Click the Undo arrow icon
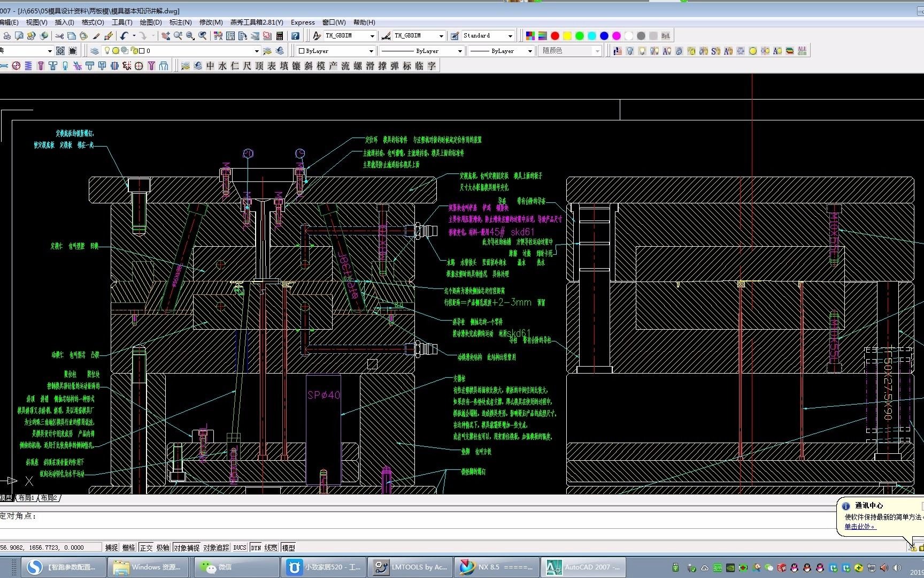 click(x=124, y=36)
